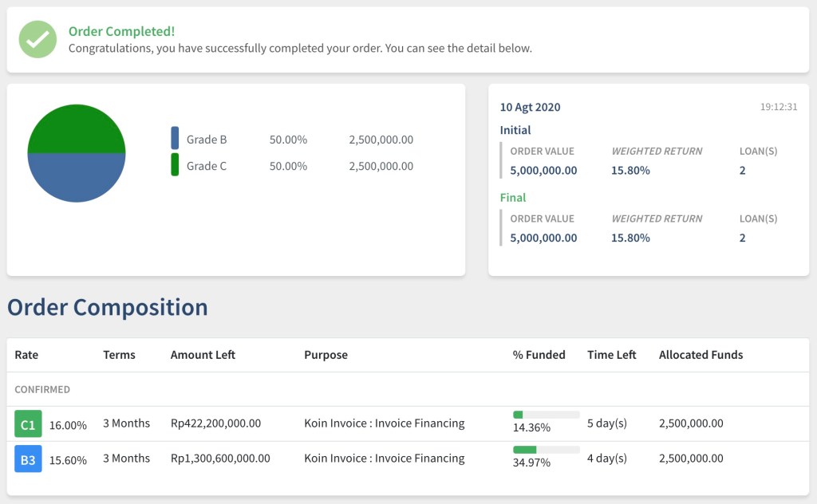Click the Amount Left column header
The image size is (817, 504).
(x=203, y=355)
